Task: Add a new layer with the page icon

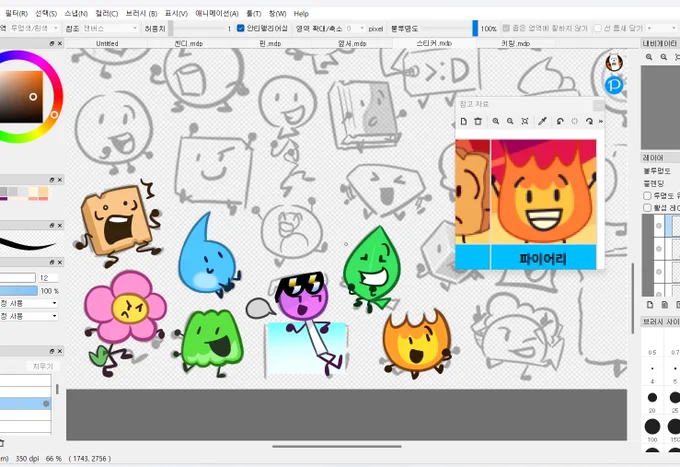Action: (650, 305)
